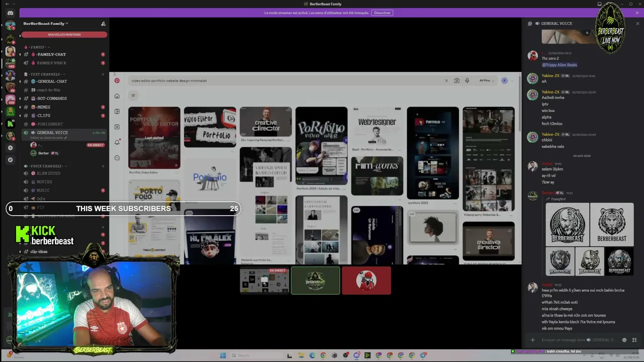Click Yakine-ZX username on the 'aA' message

tap(550, 76)
